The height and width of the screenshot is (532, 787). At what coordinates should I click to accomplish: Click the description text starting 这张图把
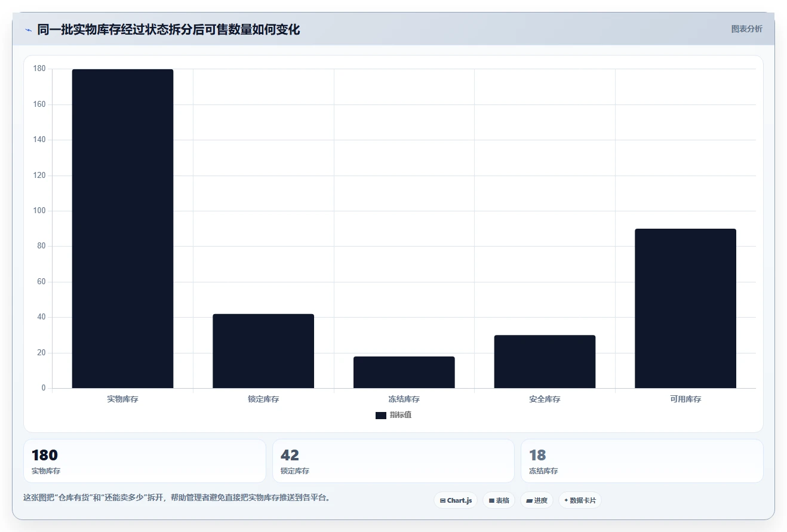177,497
